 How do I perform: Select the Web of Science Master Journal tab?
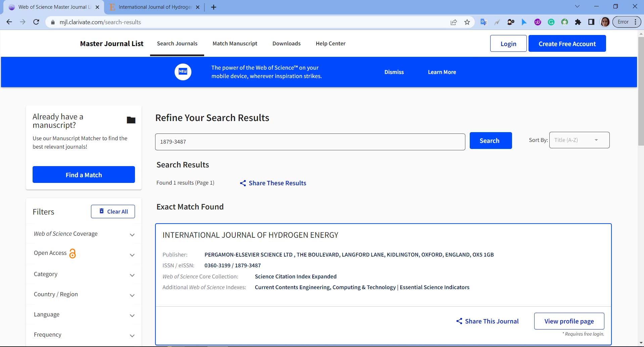point(54,7)
